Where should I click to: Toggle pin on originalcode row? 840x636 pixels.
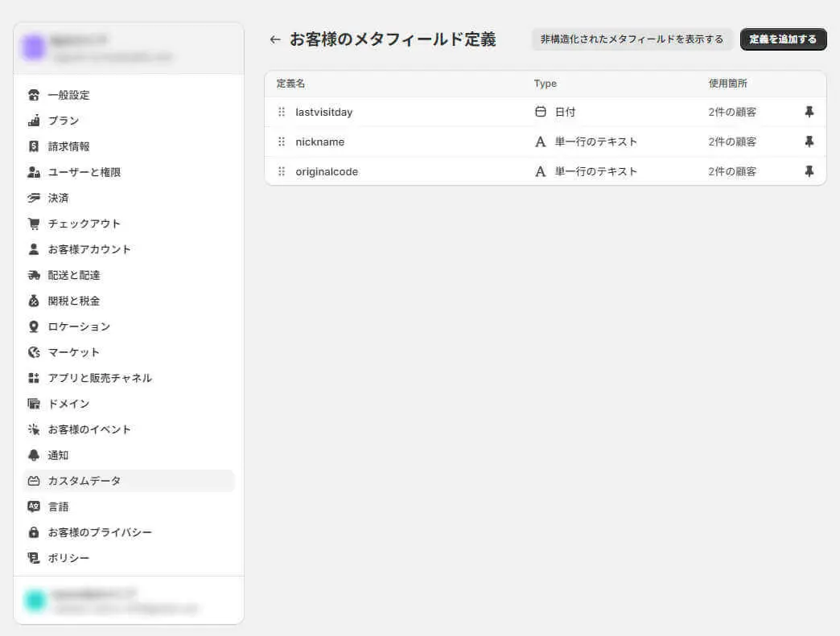(809, 172)
